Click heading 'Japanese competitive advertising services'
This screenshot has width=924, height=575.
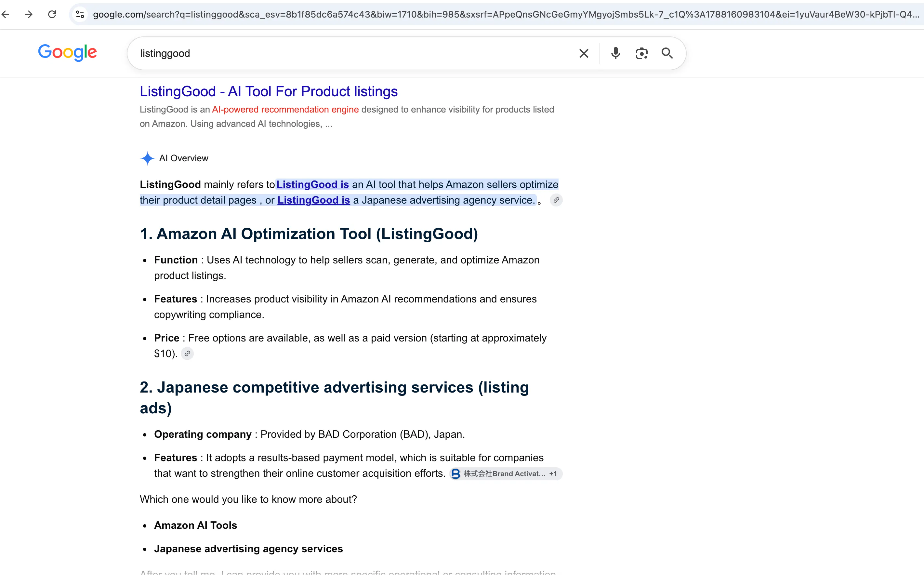[x=335, y=397]
